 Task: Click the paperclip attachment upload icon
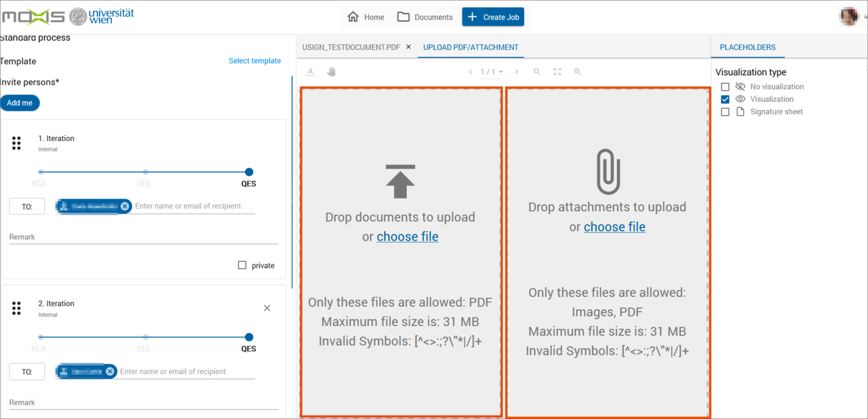click(x=607, y=172)
